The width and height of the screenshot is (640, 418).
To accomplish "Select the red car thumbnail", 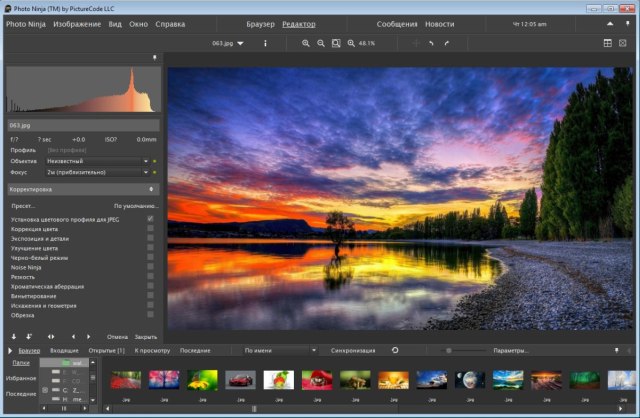I will pyautogui.click(x=241, y=380).
